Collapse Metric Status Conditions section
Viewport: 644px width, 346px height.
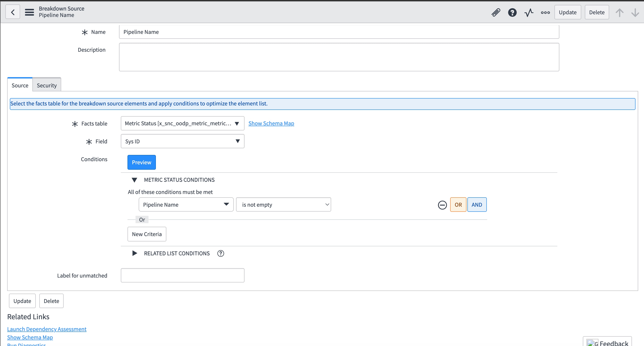[x=134, y=180]
